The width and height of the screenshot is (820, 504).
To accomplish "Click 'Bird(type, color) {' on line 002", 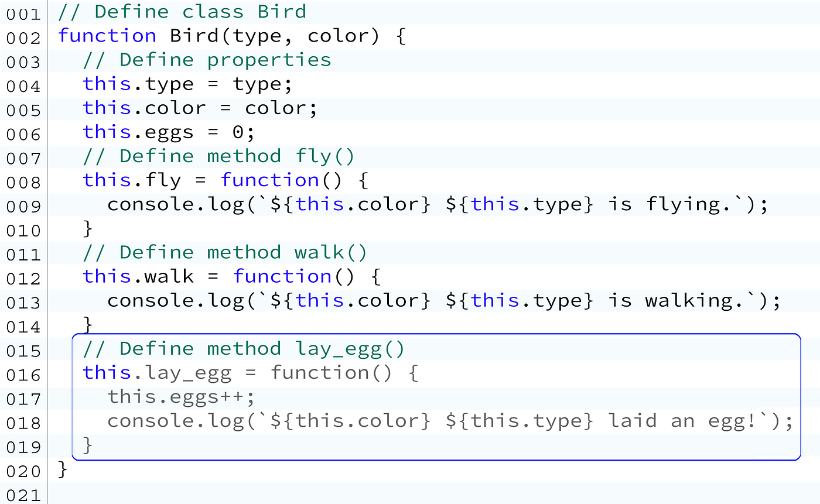I will click(288, 37).
